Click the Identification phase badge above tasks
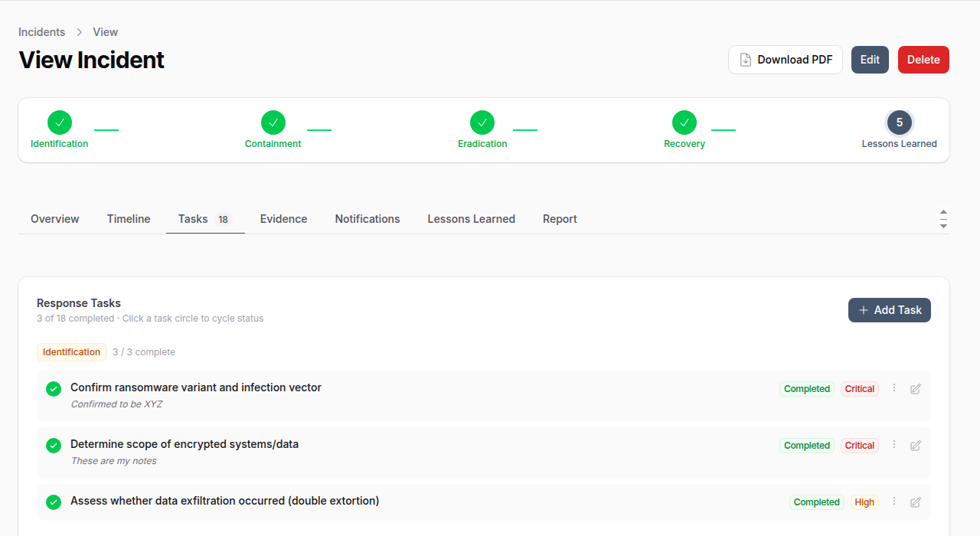Viewport: 980px width, 536px height. coord(71,351)
